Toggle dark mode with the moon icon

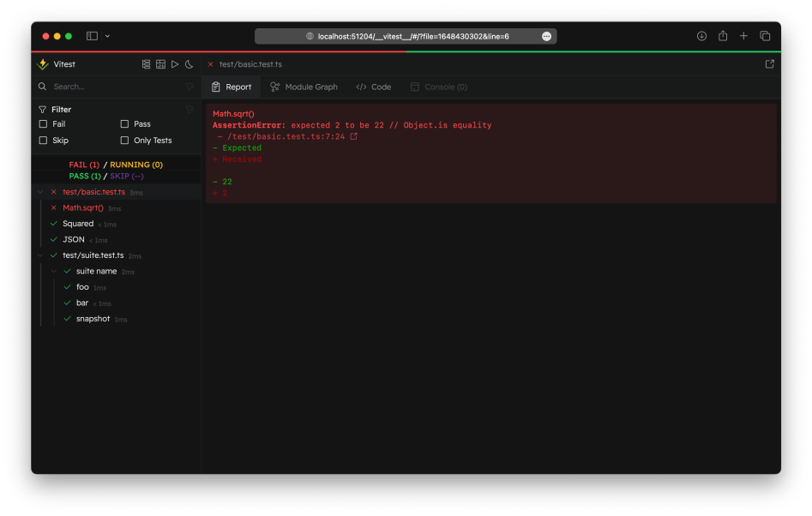[x=189, y=64]
